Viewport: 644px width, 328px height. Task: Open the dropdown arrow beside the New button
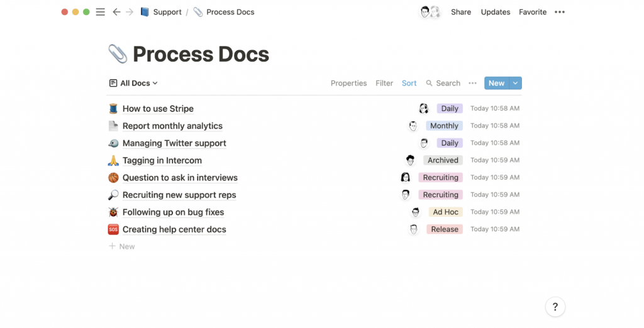click(516, 83)
